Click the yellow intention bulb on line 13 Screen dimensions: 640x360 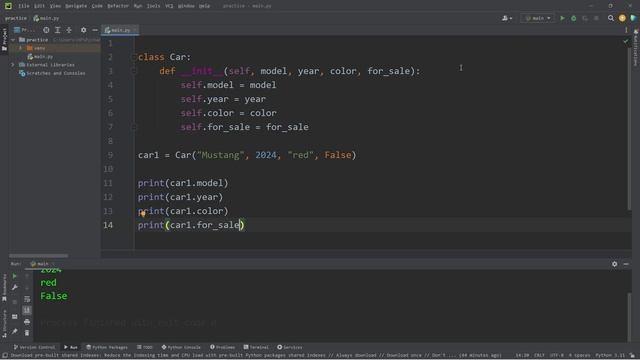(x=143, y=213)
